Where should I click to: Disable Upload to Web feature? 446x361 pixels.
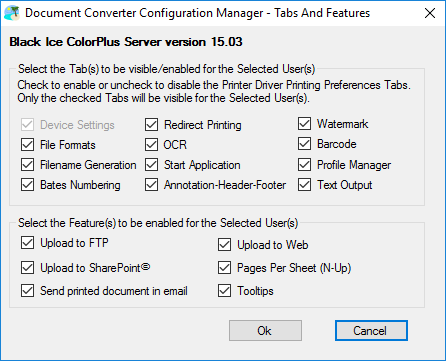click(x=225, y=245)
